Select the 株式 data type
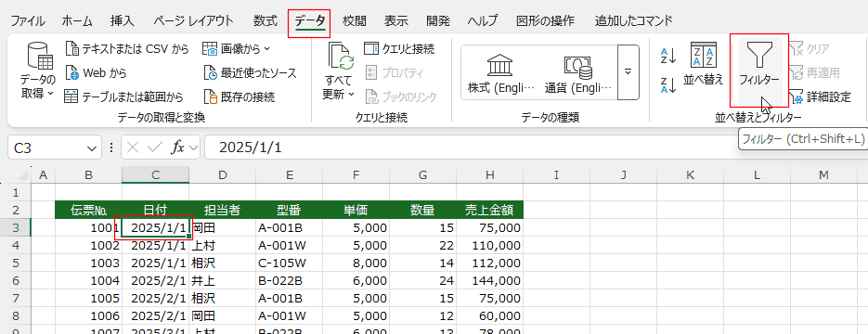The image size is (868, 334). [501, 72]
